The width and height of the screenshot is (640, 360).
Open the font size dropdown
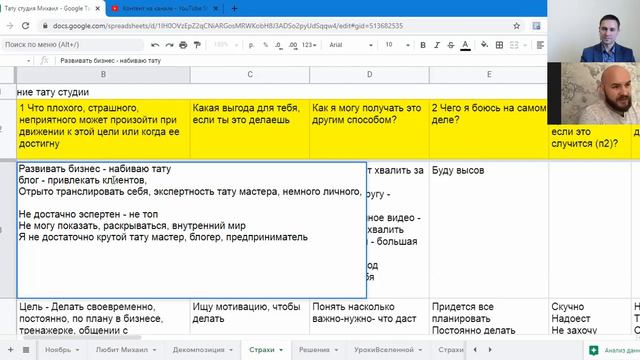tap(397, 45)
